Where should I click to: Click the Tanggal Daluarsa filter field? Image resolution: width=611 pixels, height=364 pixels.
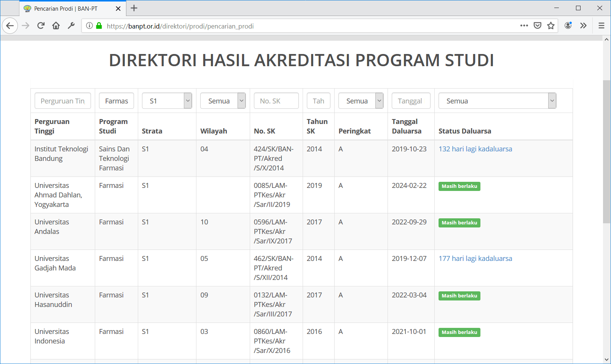(x=411, y=101)
